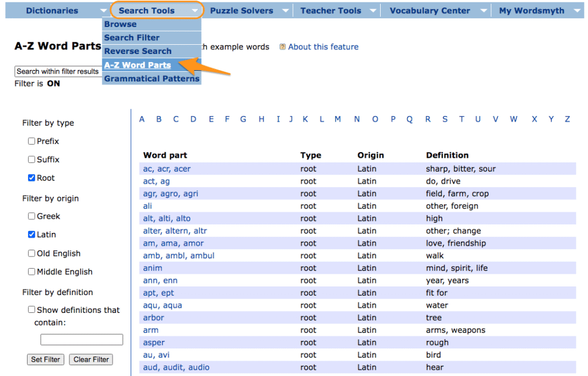Disable the Latin origin filter
This screenshot has height=376, width=588.
click(32, 235)
